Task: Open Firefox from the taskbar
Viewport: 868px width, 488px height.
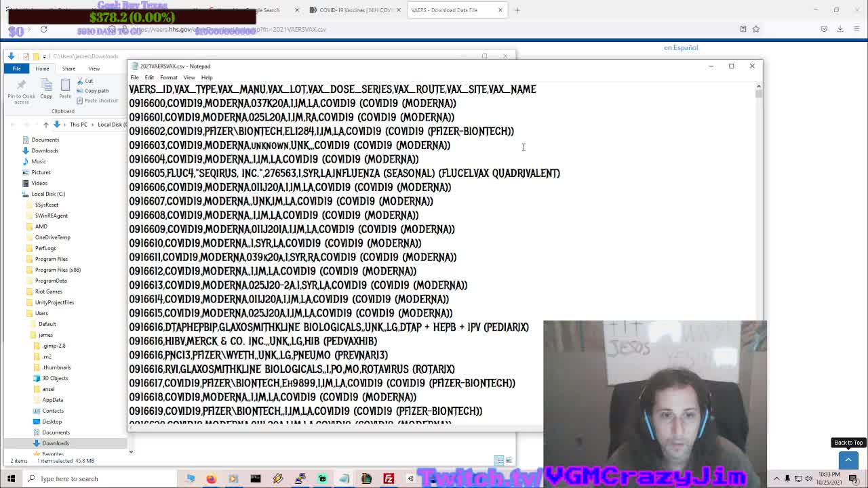Action: [x=211, y=479]
